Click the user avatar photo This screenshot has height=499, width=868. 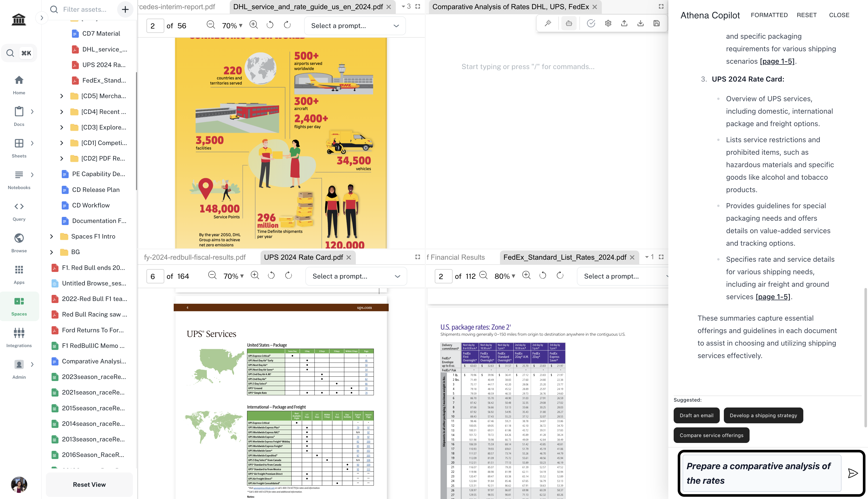19,484
